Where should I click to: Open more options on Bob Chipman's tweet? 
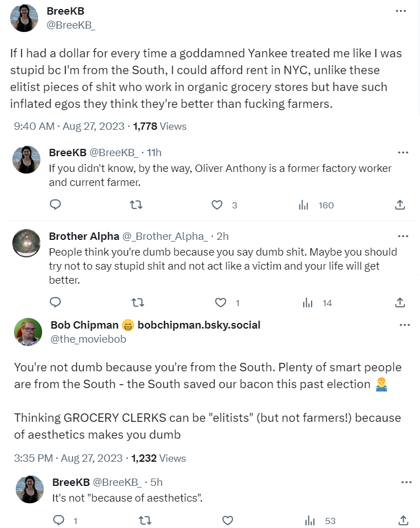(404, 325)
